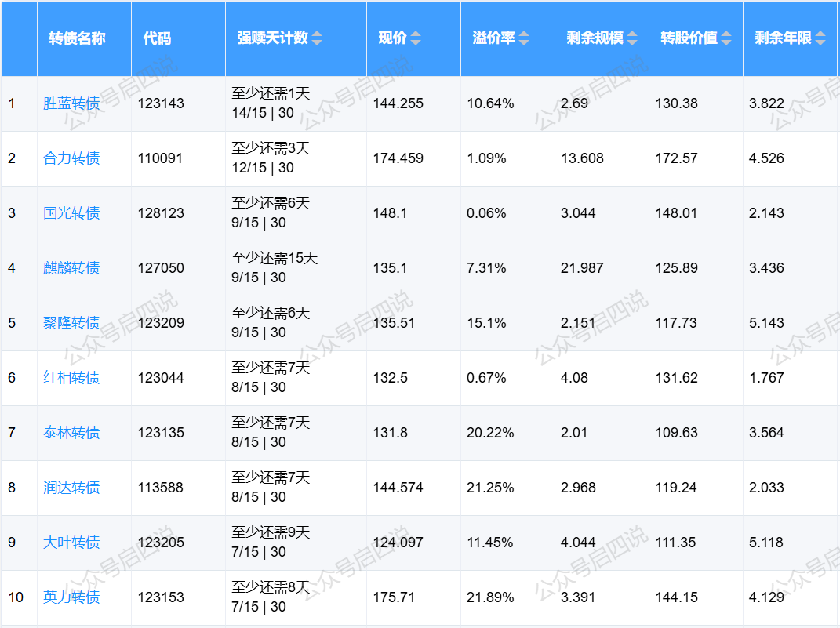Screen dimensions: 840x628
Task: Toggle sort arrows next to 剩余规模
Action: tap(632, 38)
